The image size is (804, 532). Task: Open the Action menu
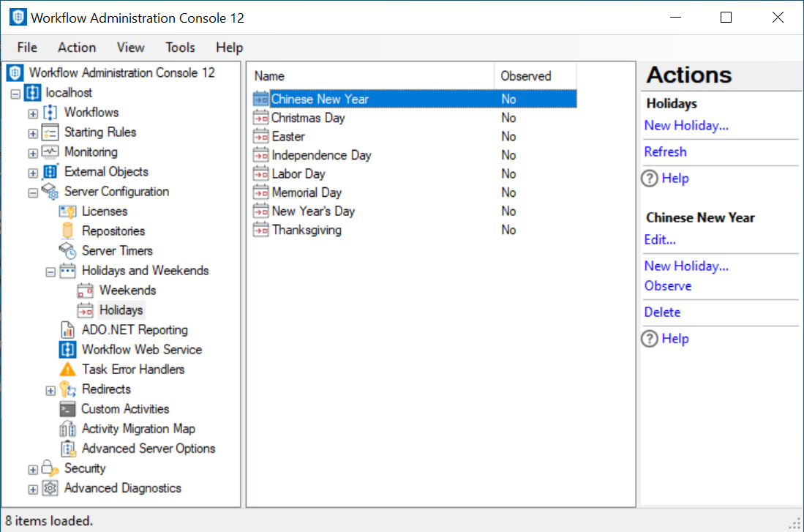coord(77,48)
